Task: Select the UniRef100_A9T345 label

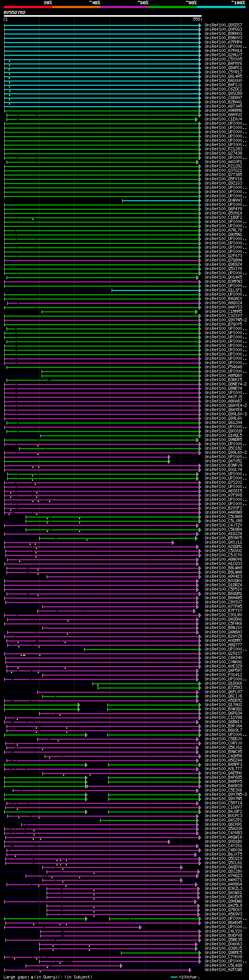Action: pos(223,106)
